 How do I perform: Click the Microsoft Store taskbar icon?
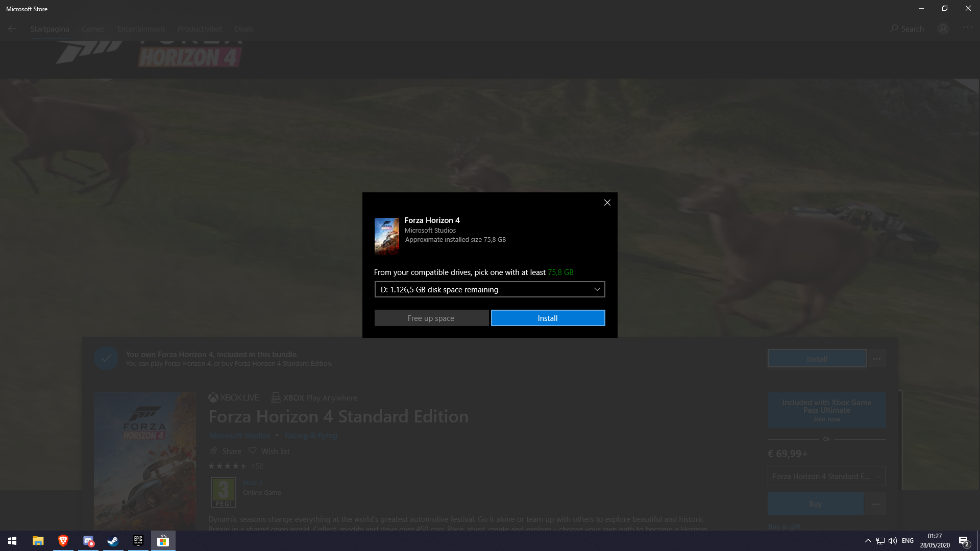click(163, 541)
